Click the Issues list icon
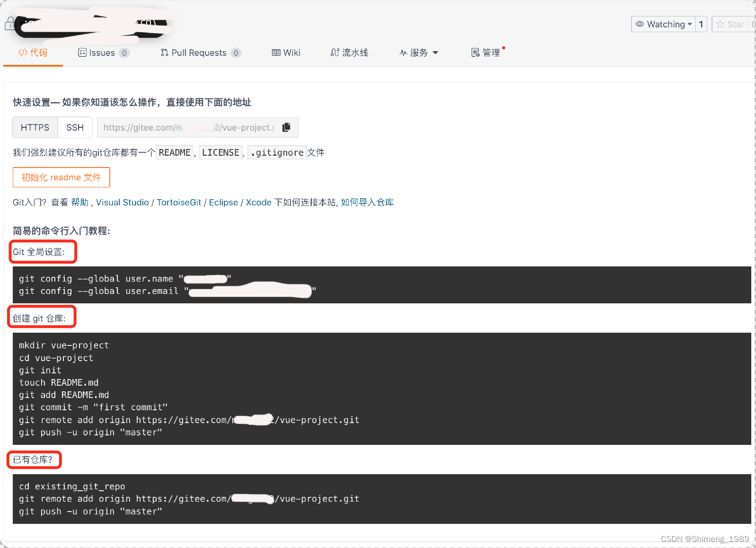Viewport: 756px width, 548px height. click(82, 53)
